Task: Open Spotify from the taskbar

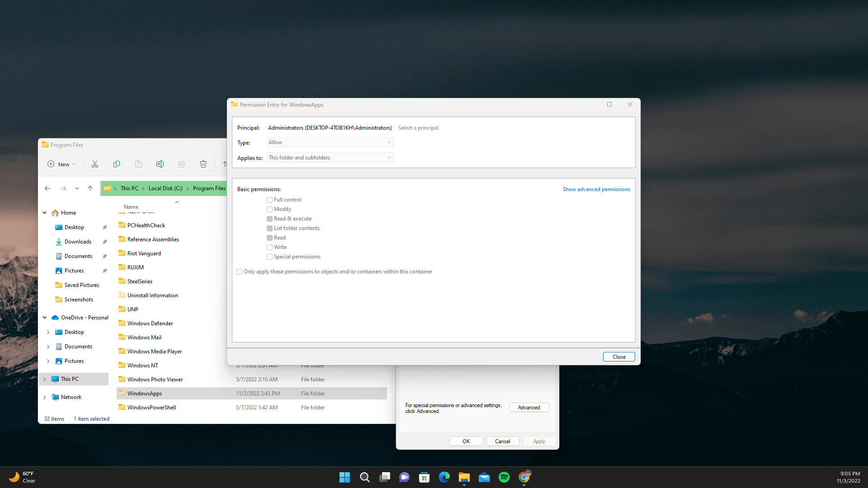Action: (504, 477)
